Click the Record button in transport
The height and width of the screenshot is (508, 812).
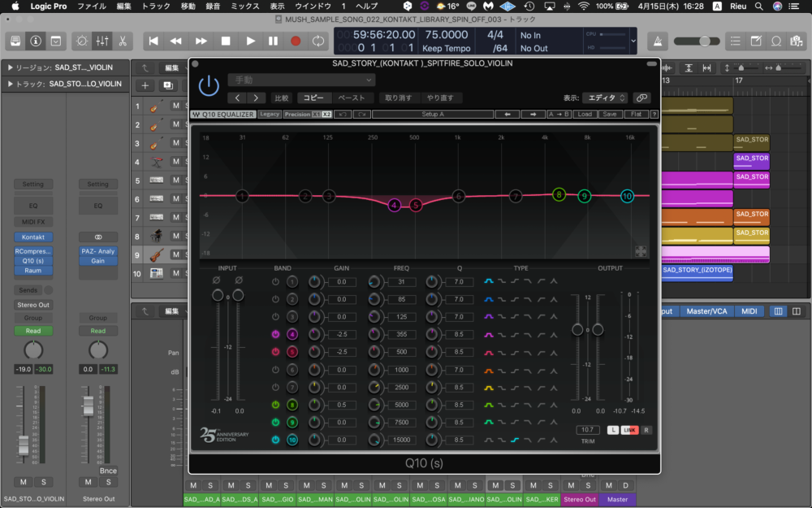click(296, 41)
